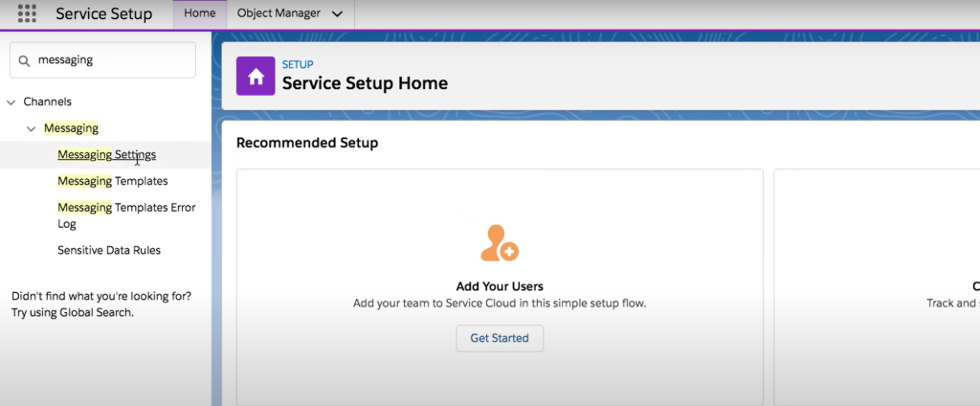Click the Service Setup app name

pyautogui.click(x=103, y=13)
